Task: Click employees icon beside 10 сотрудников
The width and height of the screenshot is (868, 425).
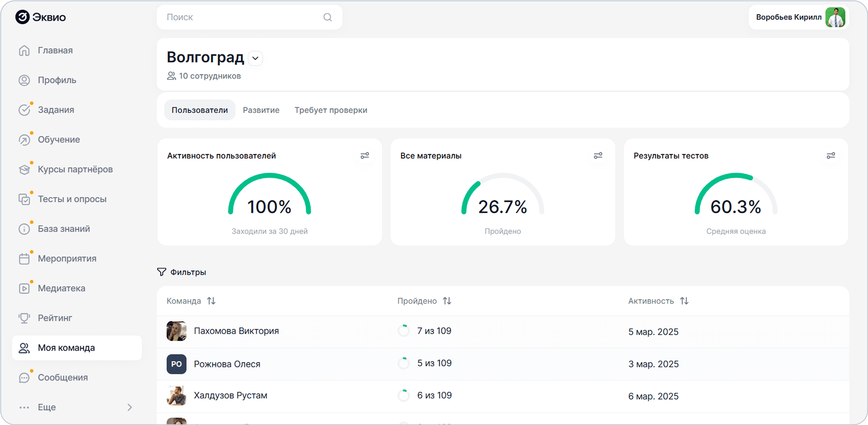Action: (172, 76)
